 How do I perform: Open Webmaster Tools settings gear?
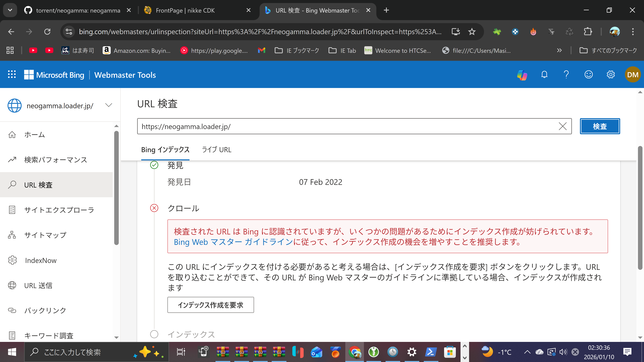611,74
